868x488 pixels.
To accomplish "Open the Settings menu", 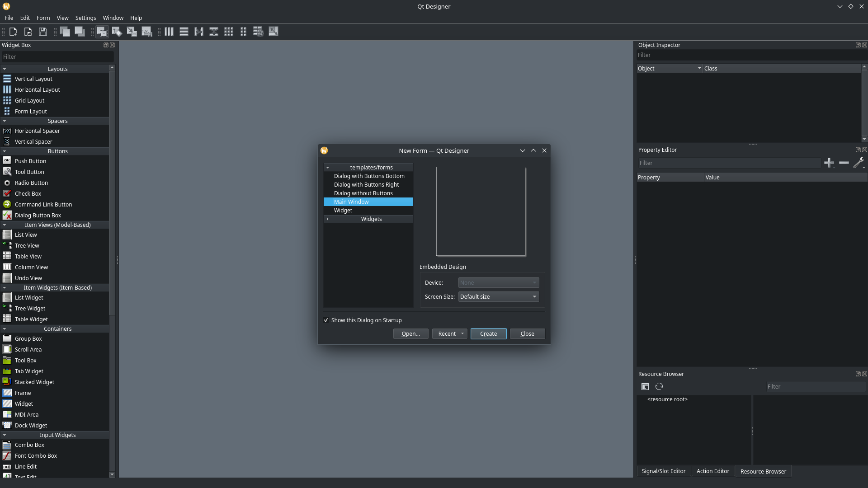I will click(85, 17).
